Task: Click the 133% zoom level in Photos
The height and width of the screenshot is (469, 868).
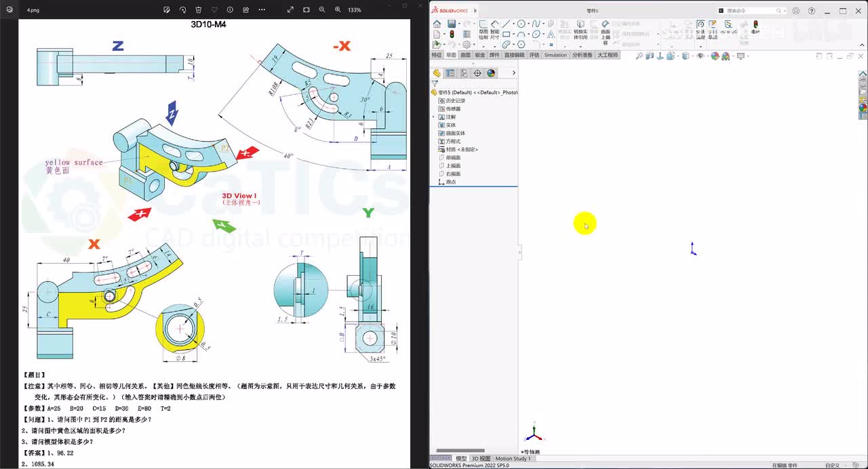Action: tap(354, 10)
